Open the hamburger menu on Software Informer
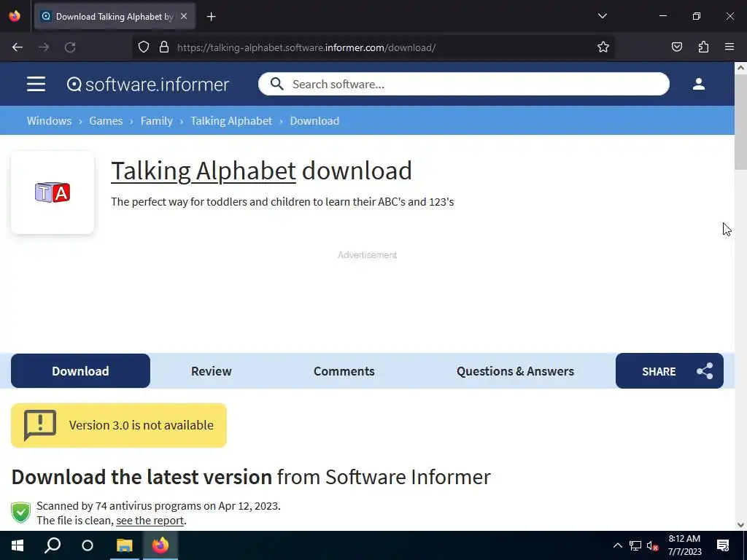Image resolution: width=747 pixels, height=560 pixels. [36, 85]
